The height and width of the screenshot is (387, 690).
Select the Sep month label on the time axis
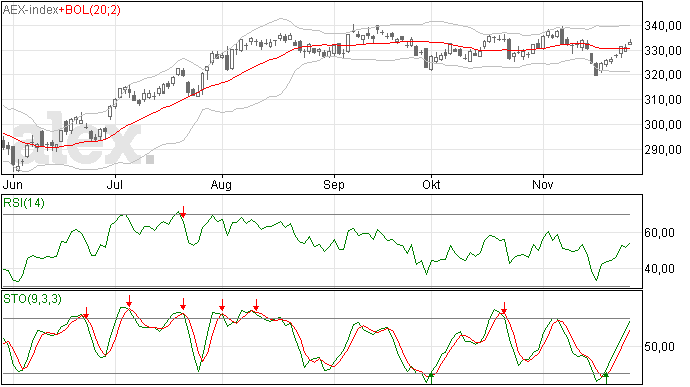(x=334, y=184)
